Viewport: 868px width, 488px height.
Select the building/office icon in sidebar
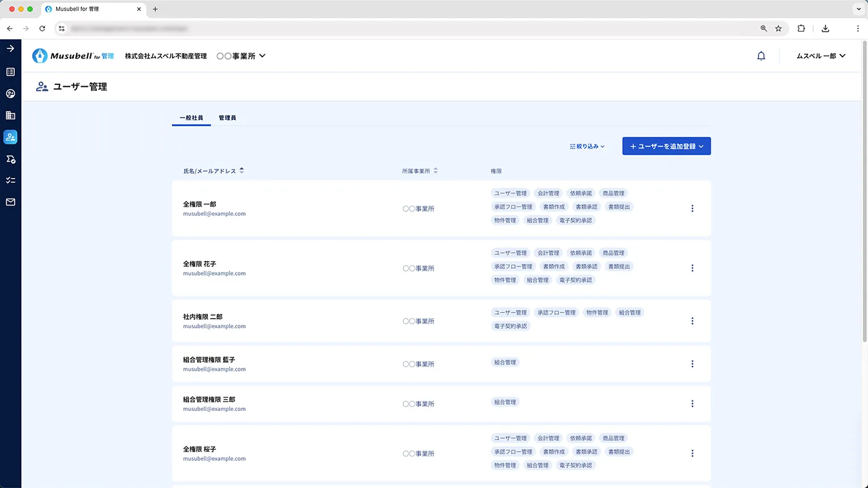click(10, 115)
